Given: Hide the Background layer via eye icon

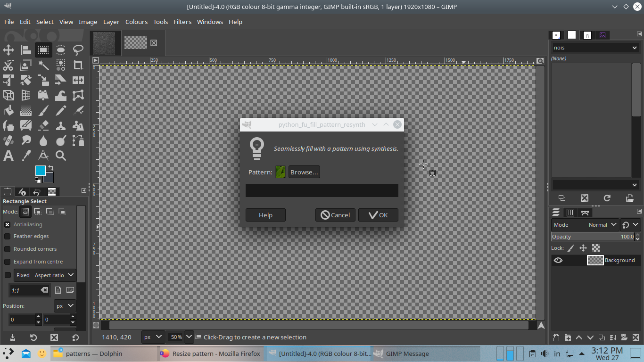Looking at the screenshot, I should click(x=558, y=260).
